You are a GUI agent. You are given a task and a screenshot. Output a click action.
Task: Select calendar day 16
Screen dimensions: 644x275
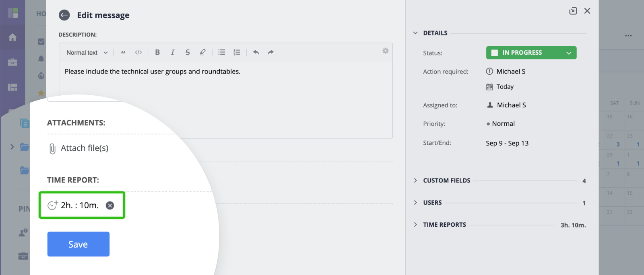(x=630, y=117)
